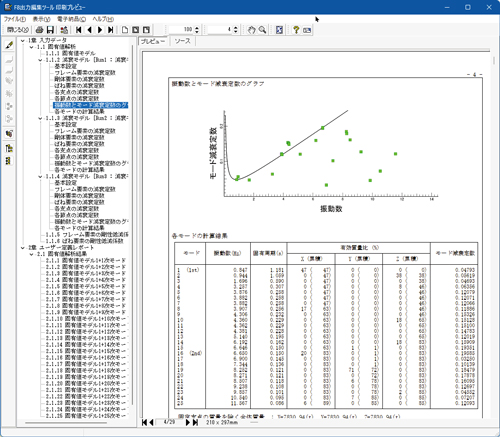Screen dimensions: 500x437
Task: Click the yellow tree structure icon in sidebar
Action: click(9, 148)
